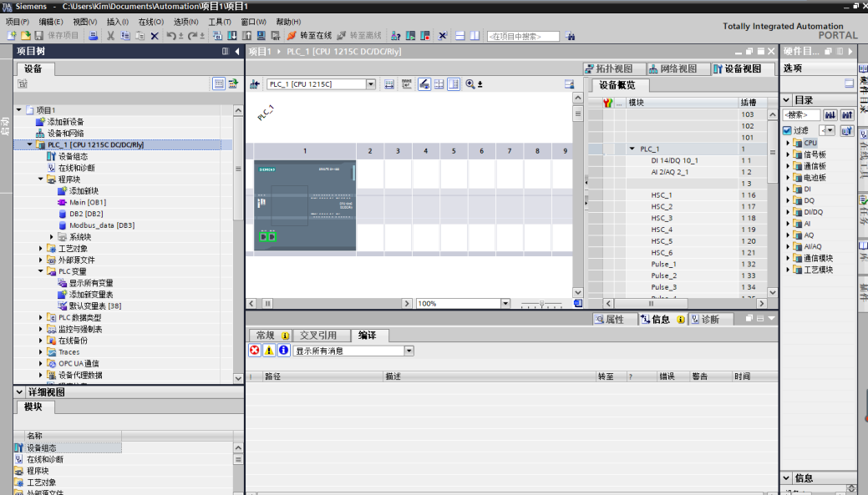This screenshot has width=868, height=495.
Task: Click the go to network view icon
Action: [x=254, y=84]
